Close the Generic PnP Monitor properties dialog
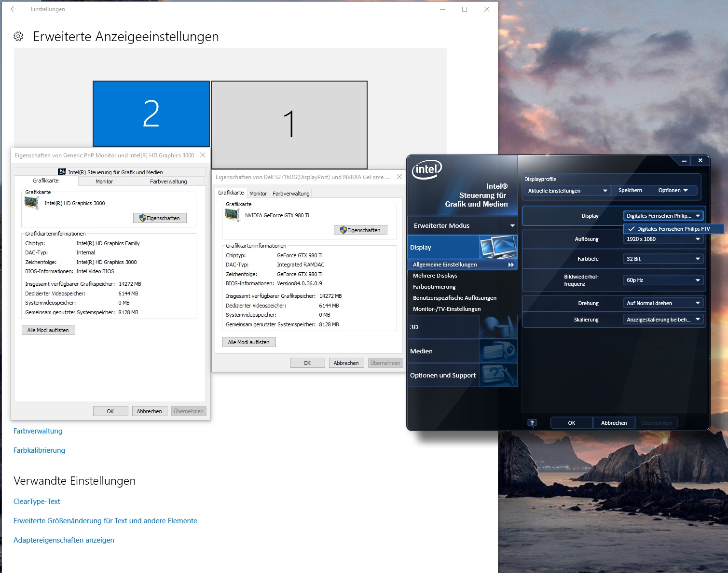The height and width of the screenshot is (573, 728). pos(203,155)
